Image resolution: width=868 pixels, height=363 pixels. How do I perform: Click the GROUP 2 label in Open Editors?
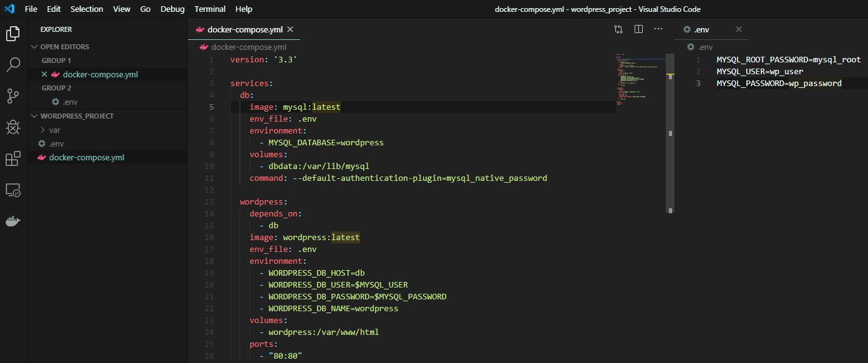pos(56,88)
